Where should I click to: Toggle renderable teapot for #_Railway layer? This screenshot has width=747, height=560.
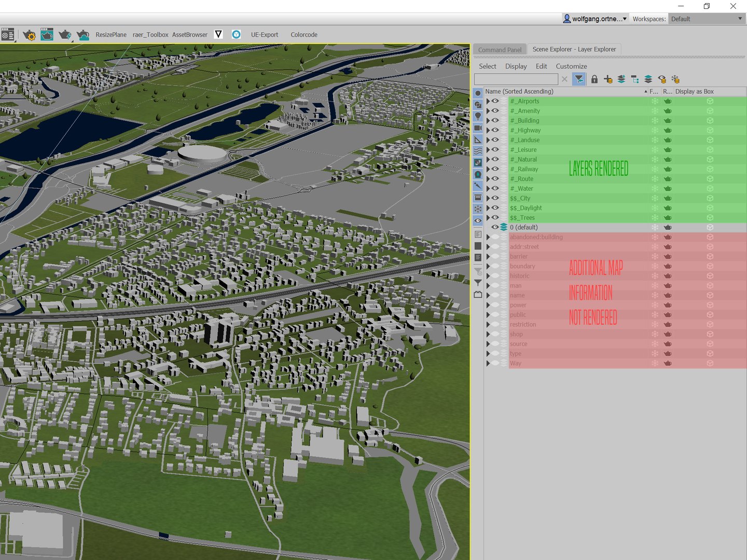668,169
